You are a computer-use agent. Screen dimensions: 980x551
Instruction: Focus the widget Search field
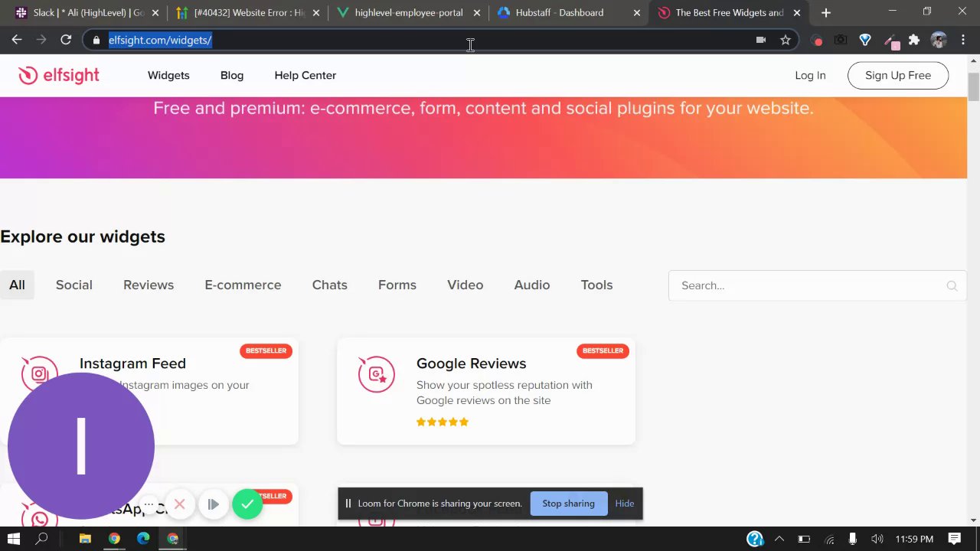click(x=817, y=285)
